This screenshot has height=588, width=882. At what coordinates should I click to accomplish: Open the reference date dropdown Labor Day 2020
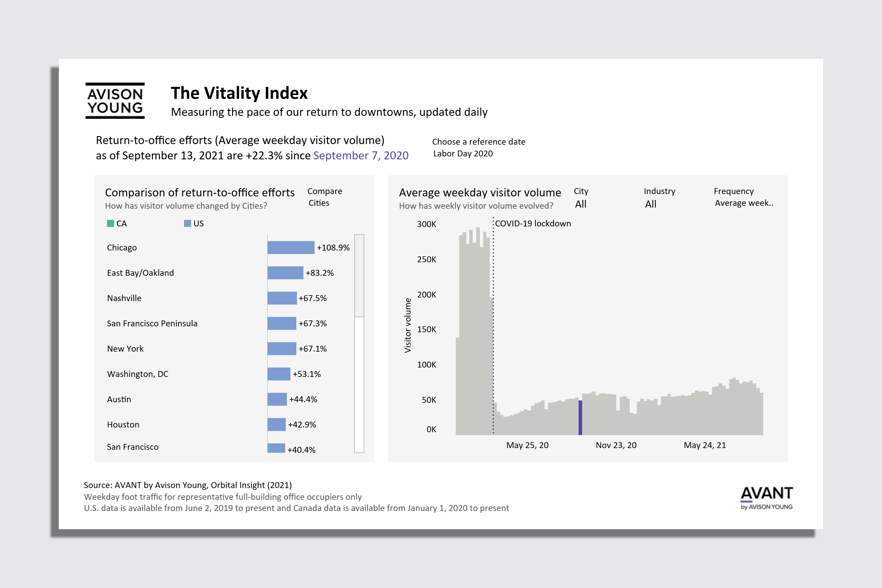[463, 154]
